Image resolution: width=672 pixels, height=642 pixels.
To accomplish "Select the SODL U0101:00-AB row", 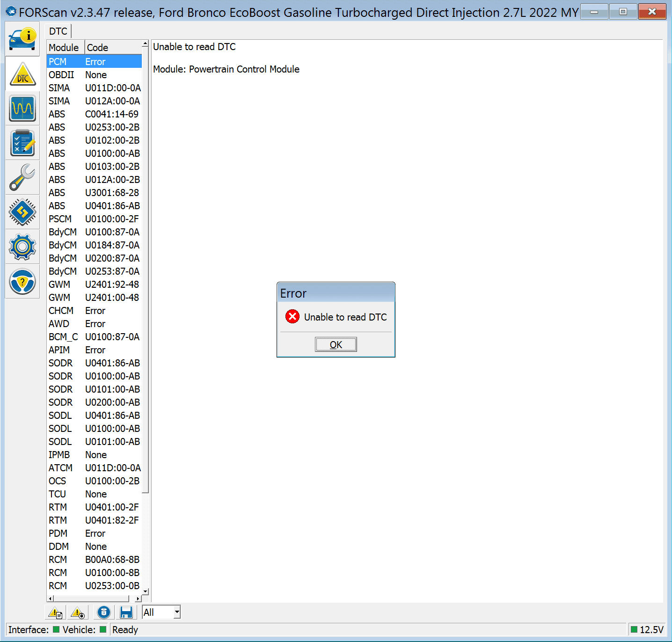I will click(x=94, y=442).
